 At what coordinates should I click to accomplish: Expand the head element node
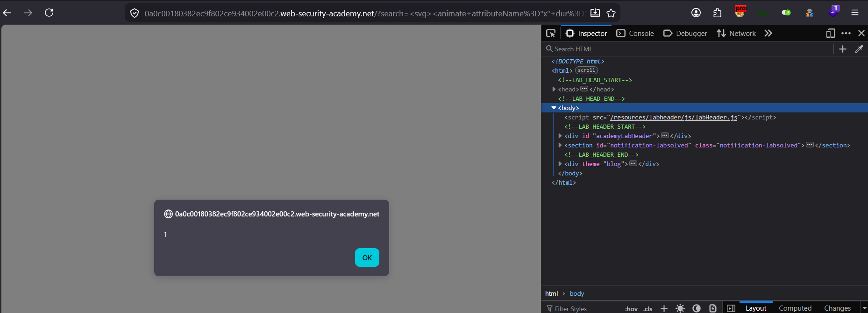(x=554, y=89)
